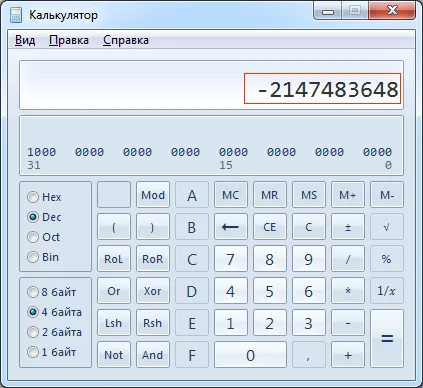The width and height of the screenshot is (423, 388).
Task: Choose the 1 байт word size
Action: [x=52, y=352]
